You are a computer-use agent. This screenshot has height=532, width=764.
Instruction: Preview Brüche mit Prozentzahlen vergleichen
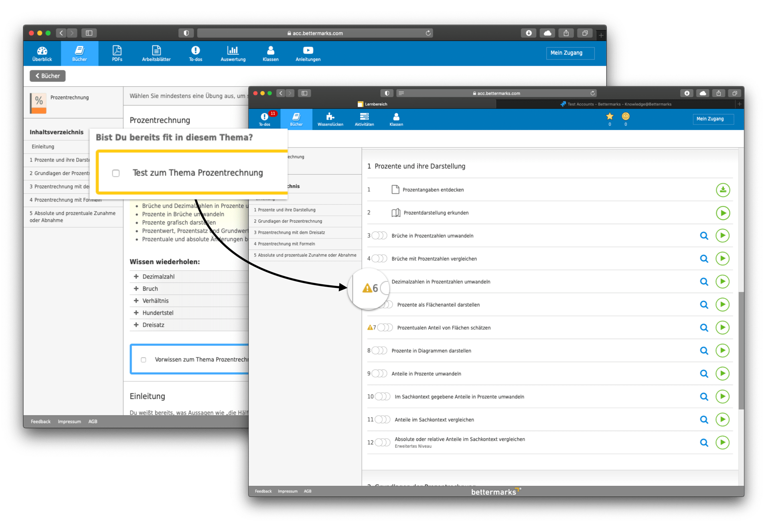tap(703, 258)
